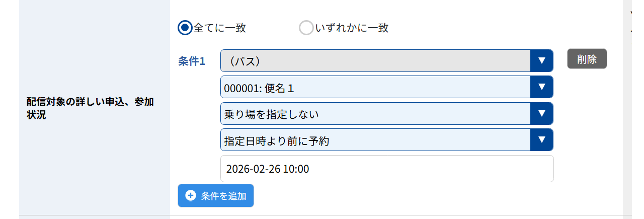Viewport: 644px width, 219px height.
Task: Click the 条件を追加 button
Action: tap(216, 196)
